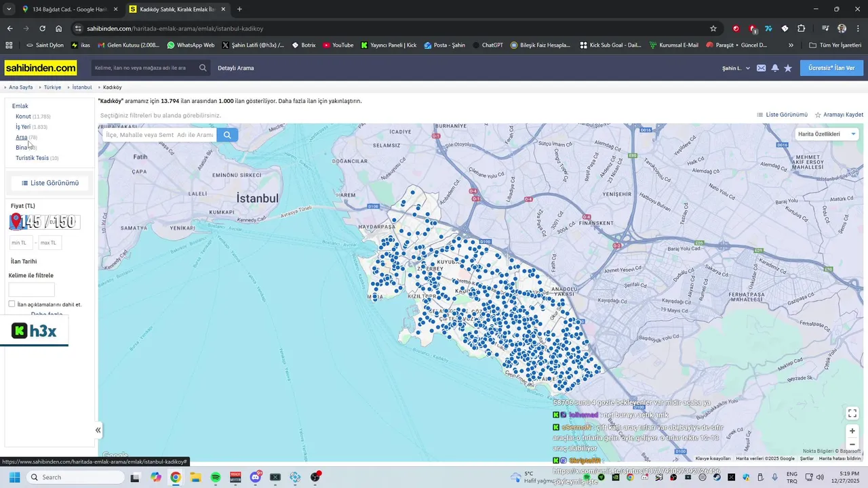
Task: Open Spotify from the taskbar
Action: pyautogui.click(x=216, y=477)
